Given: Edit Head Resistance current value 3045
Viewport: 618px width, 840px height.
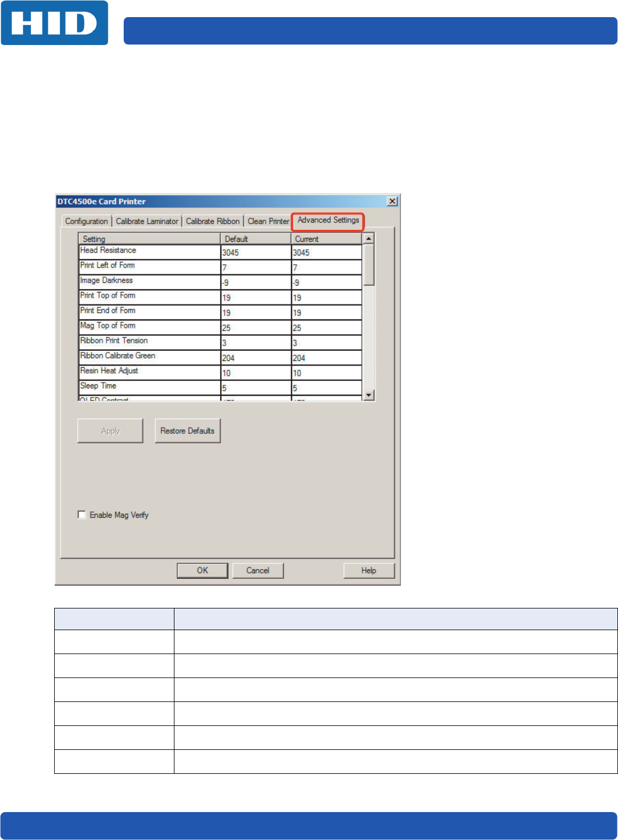Looking at the screenshot, I should pos(327,252).
